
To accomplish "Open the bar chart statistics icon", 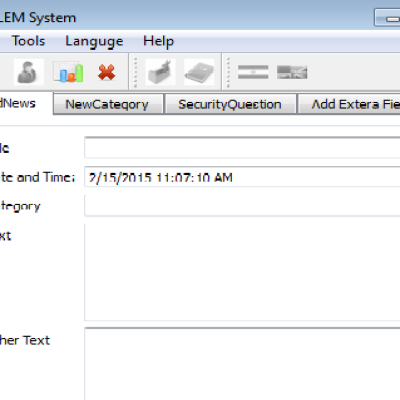I will pyautogui.click(x=68, y=72).
